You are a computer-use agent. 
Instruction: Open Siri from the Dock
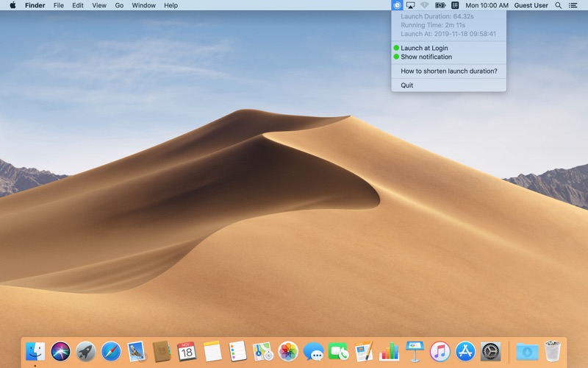pos(60,352)
